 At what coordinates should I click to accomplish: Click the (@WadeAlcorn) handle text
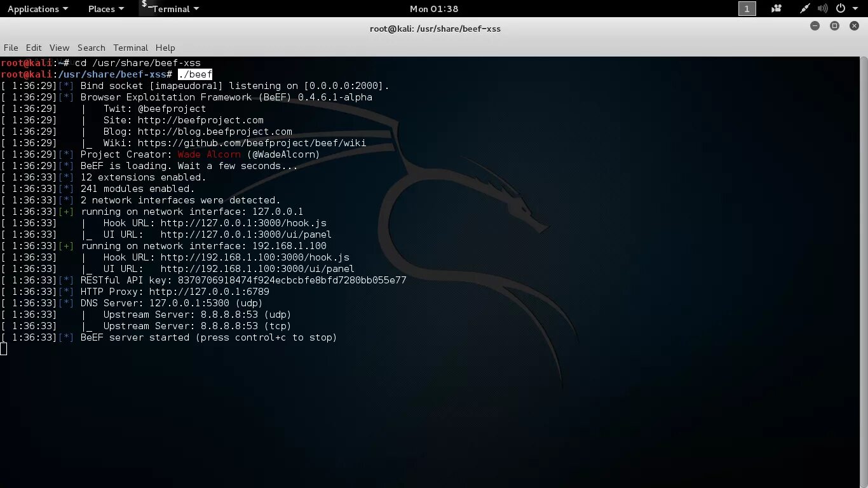283,154
